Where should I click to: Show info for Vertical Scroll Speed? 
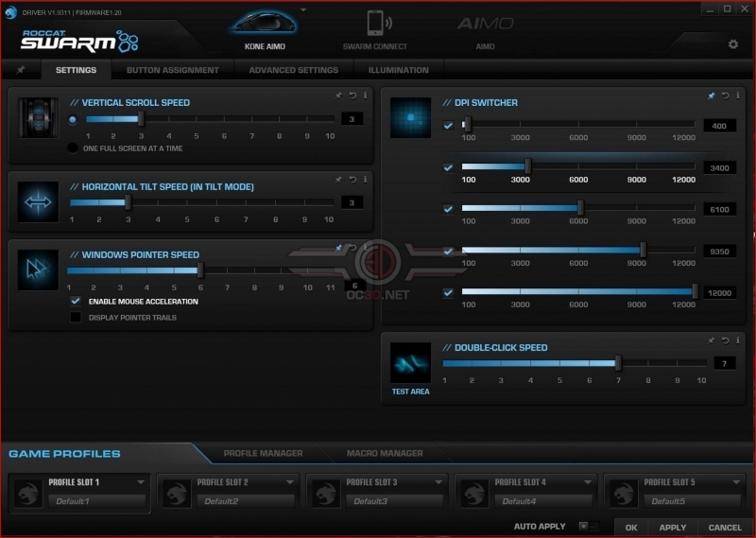(365, 95)
